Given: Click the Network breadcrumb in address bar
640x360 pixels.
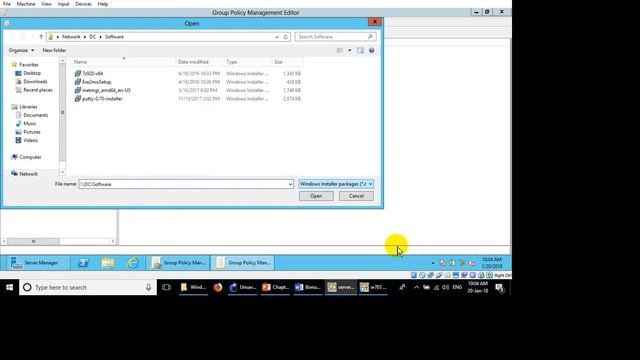Looking at the screenshot, I should 71,37.
